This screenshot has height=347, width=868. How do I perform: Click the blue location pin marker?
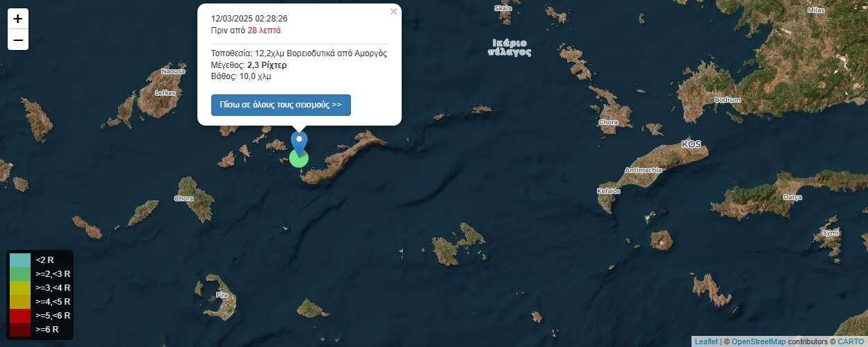[299, 143]
